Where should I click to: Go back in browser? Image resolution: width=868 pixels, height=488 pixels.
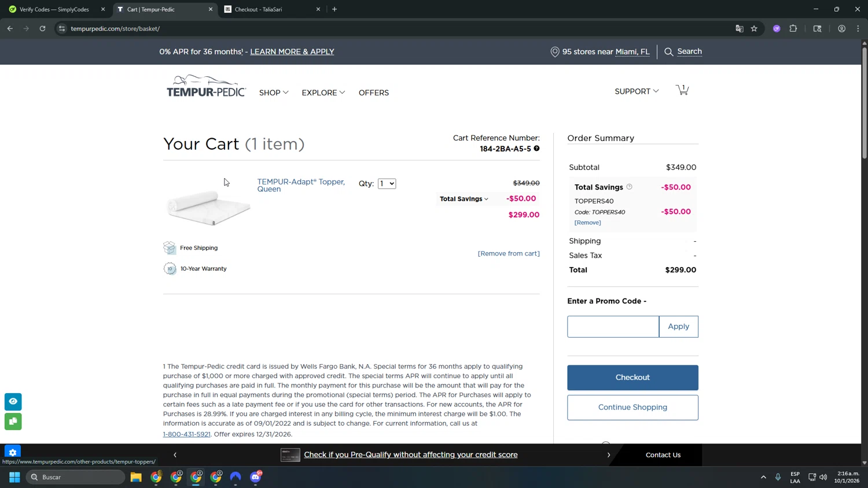tap(10, 28)
